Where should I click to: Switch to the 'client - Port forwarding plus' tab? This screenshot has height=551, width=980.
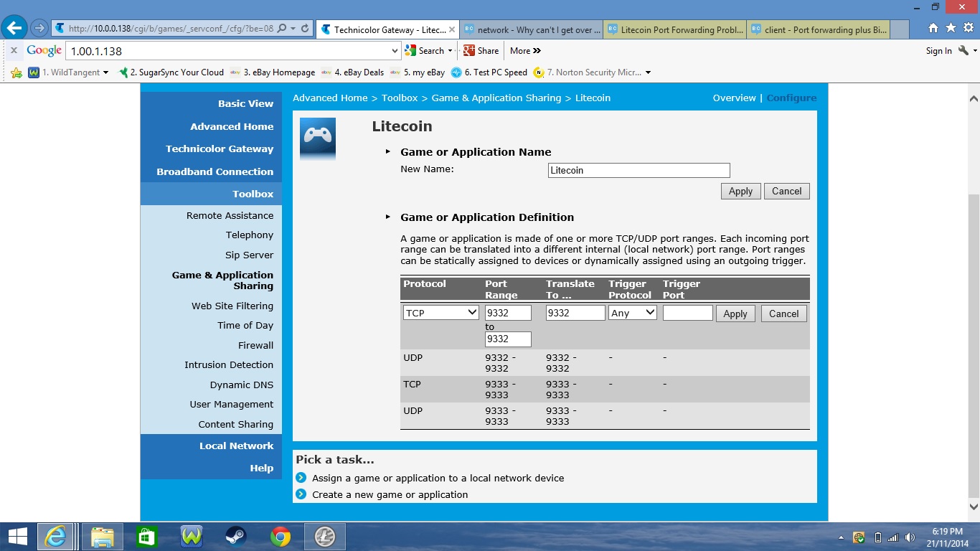(819, 29)
